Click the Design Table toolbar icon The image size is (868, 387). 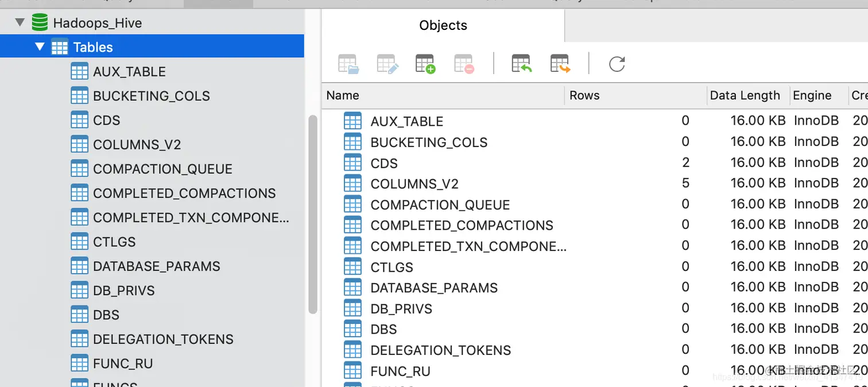pos(387,64)
